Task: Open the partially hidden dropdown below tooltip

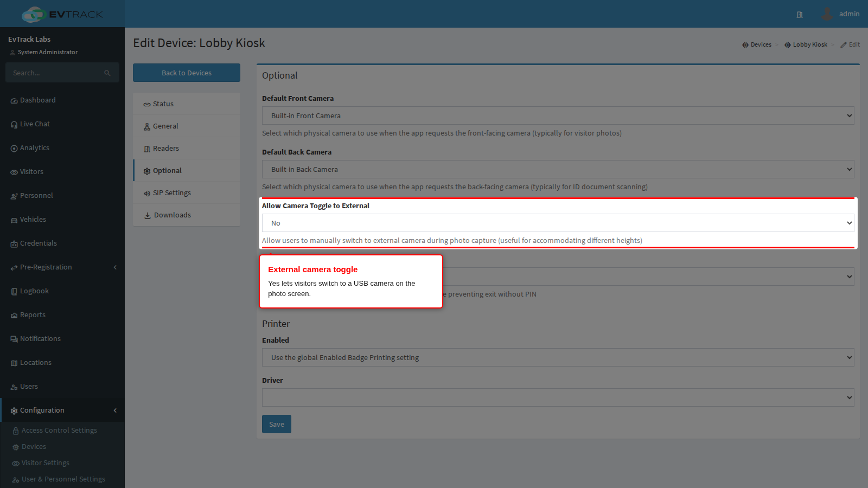Action: (x=648, y=277)
